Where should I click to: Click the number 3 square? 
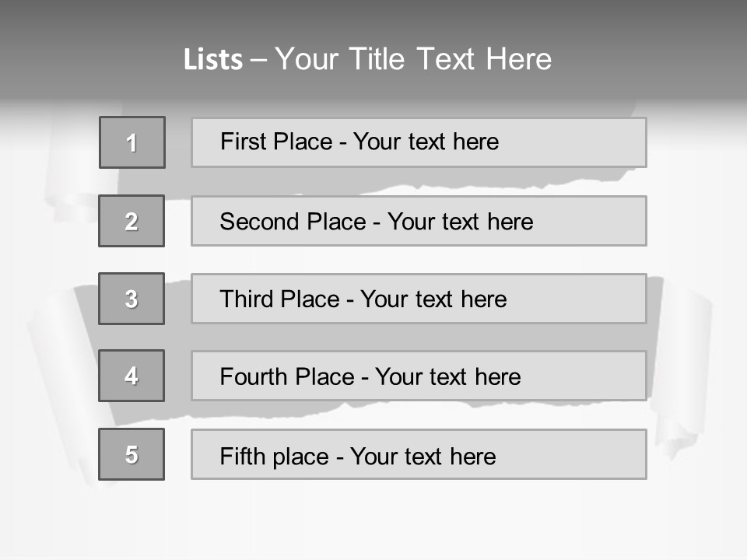point(132,299)
